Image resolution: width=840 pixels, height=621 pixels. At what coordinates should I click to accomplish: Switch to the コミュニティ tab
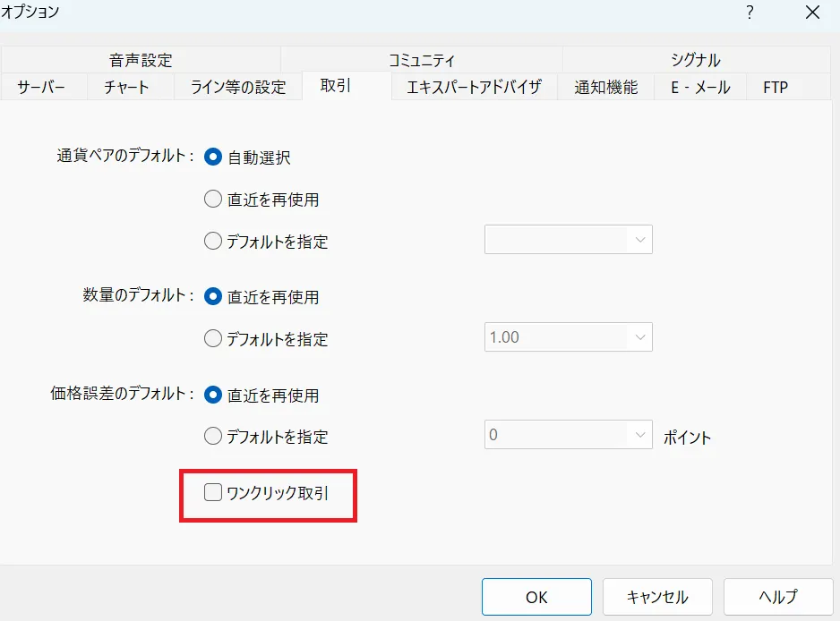click(422, 60)
